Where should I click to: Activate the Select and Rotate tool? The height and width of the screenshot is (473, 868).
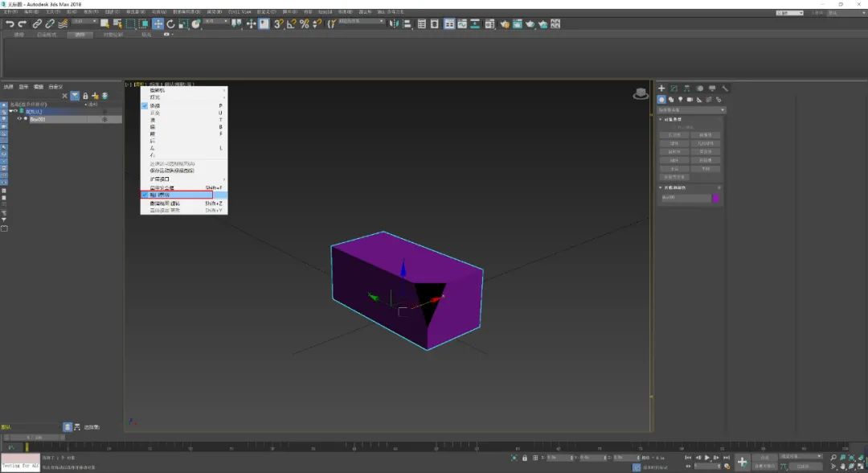[x=170, y=24]
